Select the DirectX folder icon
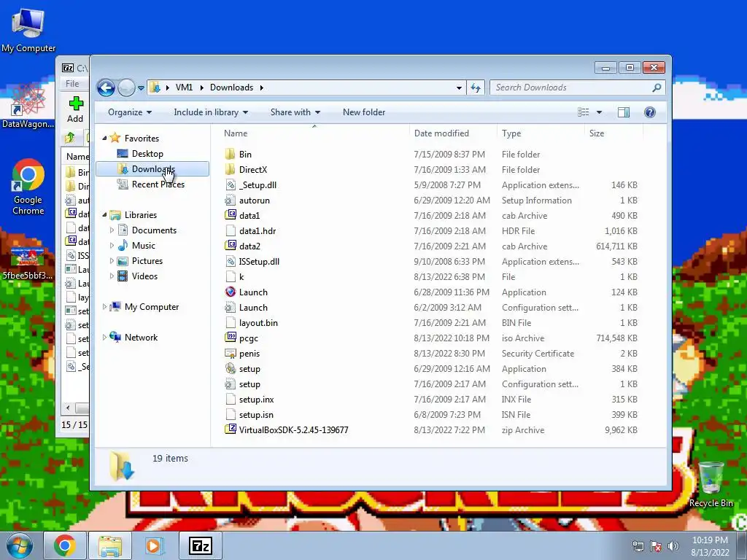 230,169
